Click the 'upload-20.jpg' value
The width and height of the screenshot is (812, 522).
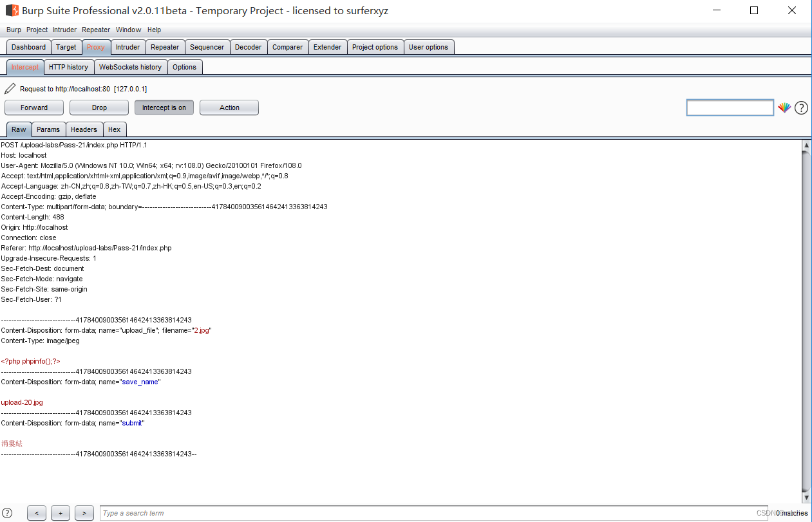point(22,402)
